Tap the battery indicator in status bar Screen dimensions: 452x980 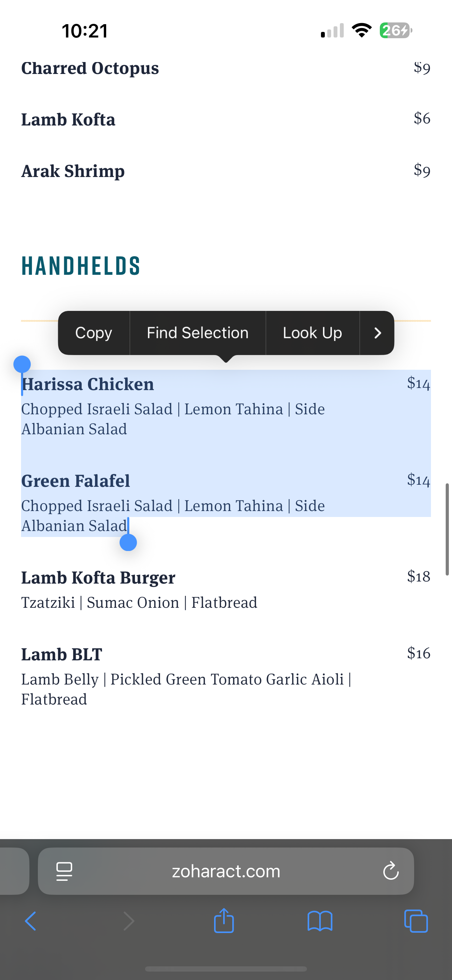tap(396, 30)
